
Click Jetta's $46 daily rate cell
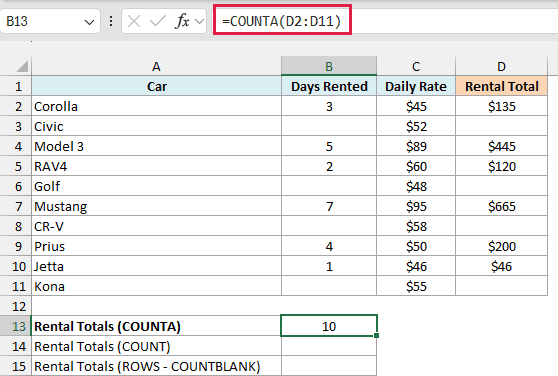[416, 266]
